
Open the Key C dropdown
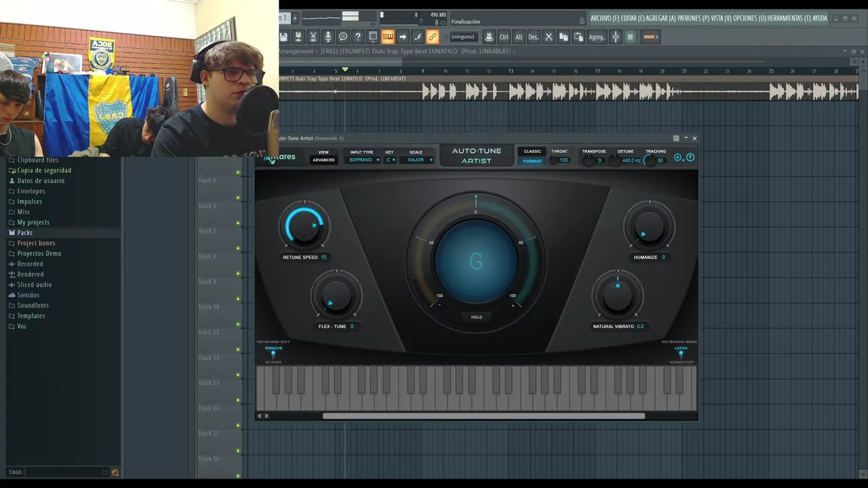coord(390,160)
